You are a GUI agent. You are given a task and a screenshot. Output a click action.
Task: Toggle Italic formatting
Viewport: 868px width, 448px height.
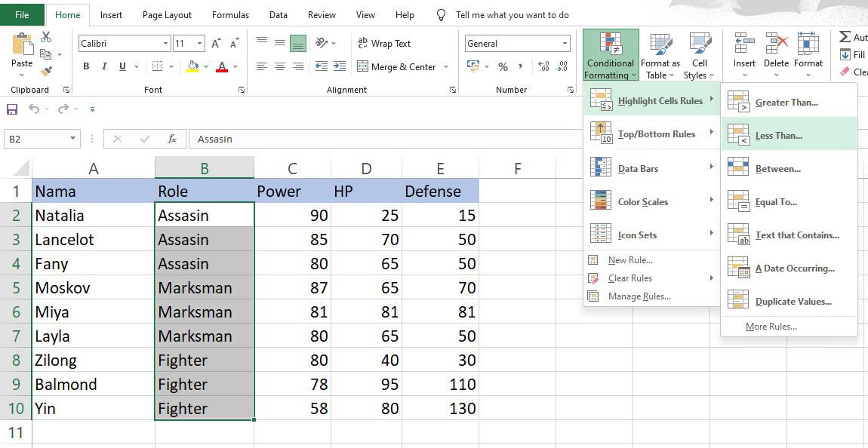tap(104, 66)
